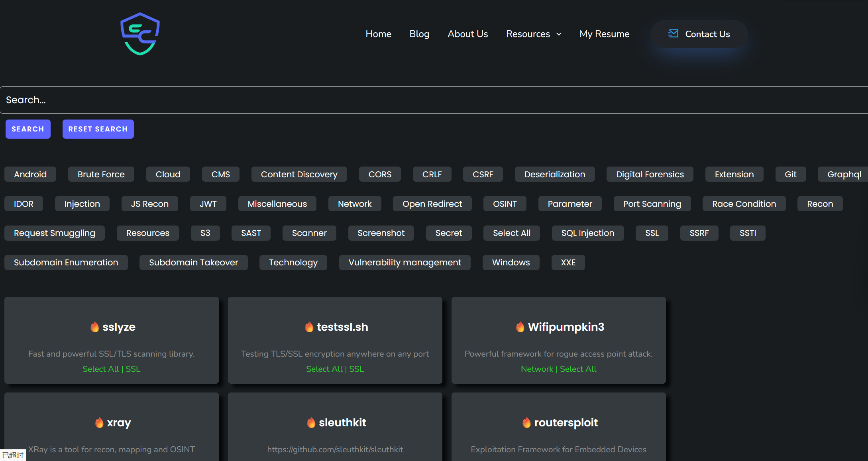Filter by Content Discovery tag
The image size is (868, 461).
click(299, 174)
